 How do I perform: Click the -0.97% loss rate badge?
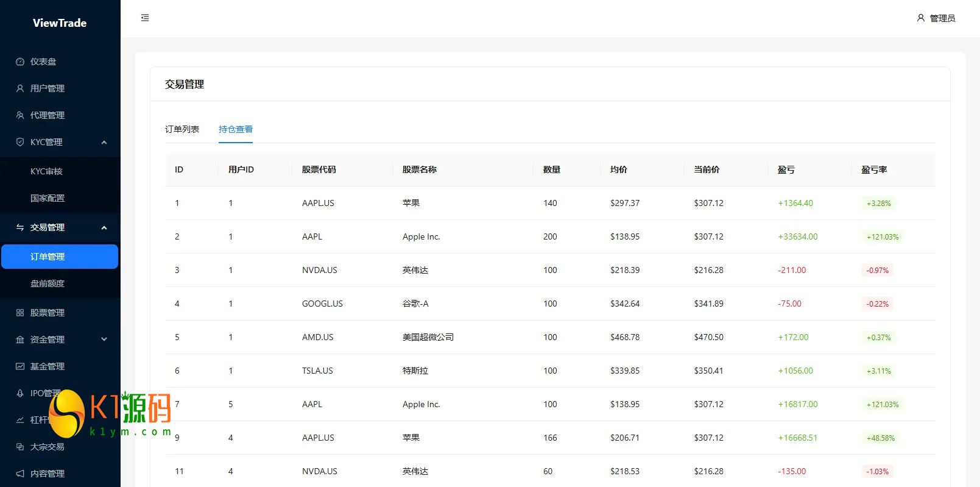click(878, 271)
